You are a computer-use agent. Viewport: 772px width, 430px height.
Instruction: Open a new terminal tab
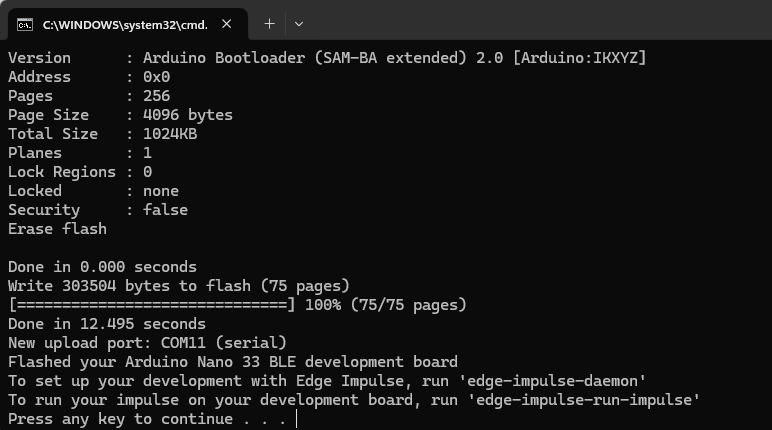[x=269, y=23]
